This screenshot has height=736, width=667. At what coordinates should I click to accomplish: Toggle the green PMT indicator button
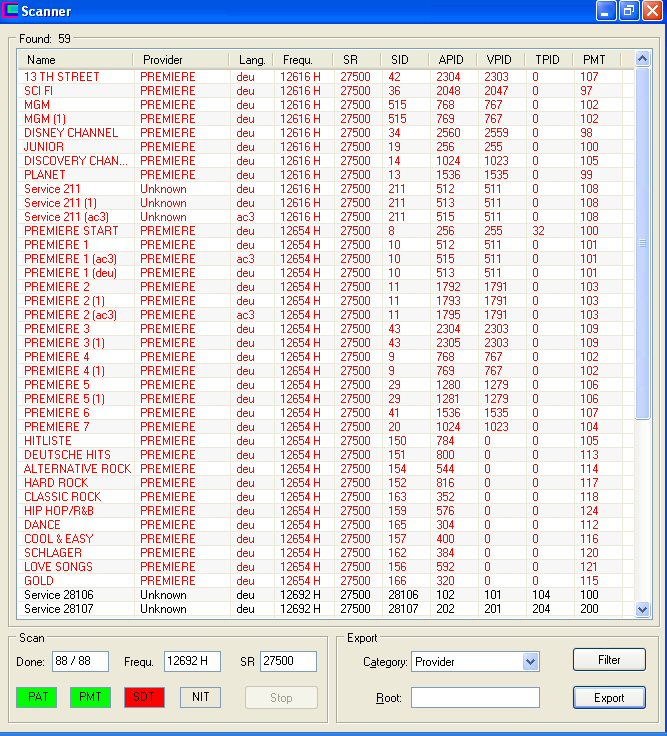pyautogui.click(x=91, y=697)
